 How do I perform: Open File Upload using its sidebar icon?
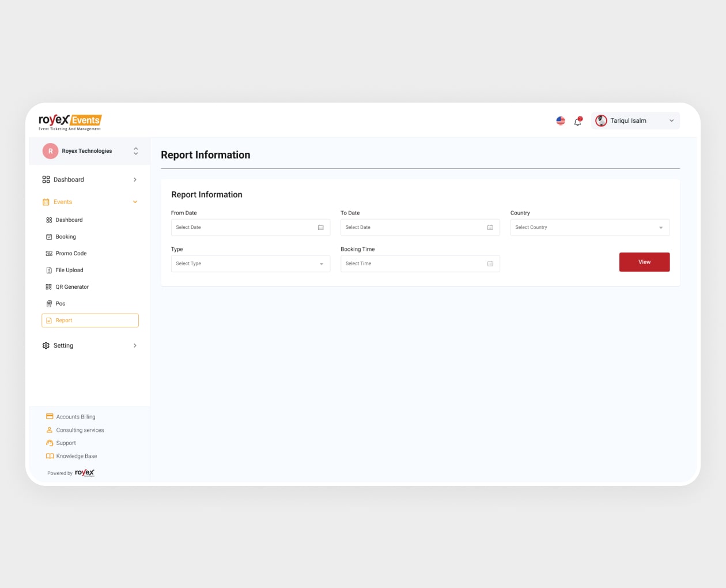49,270
